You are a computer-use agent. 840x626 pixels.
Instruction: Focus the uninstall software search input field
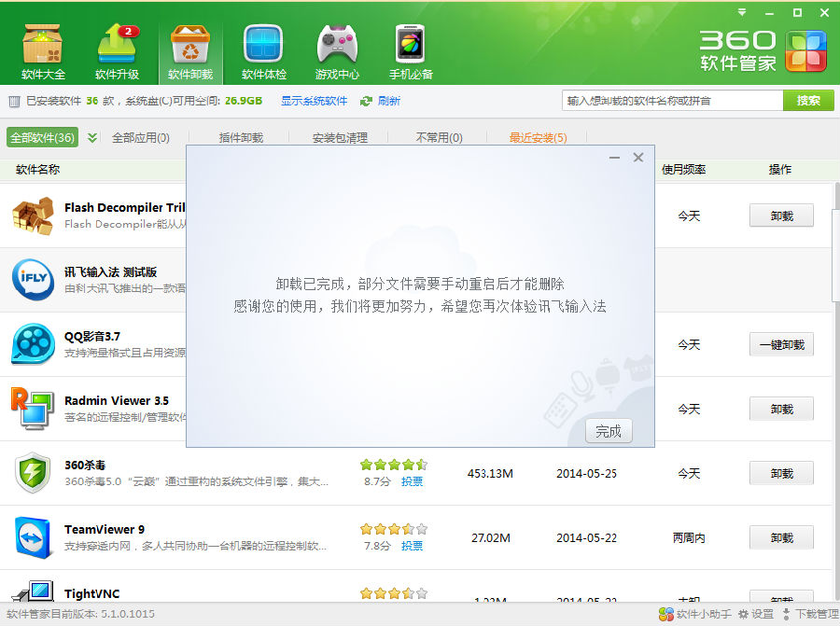(672, 100)
